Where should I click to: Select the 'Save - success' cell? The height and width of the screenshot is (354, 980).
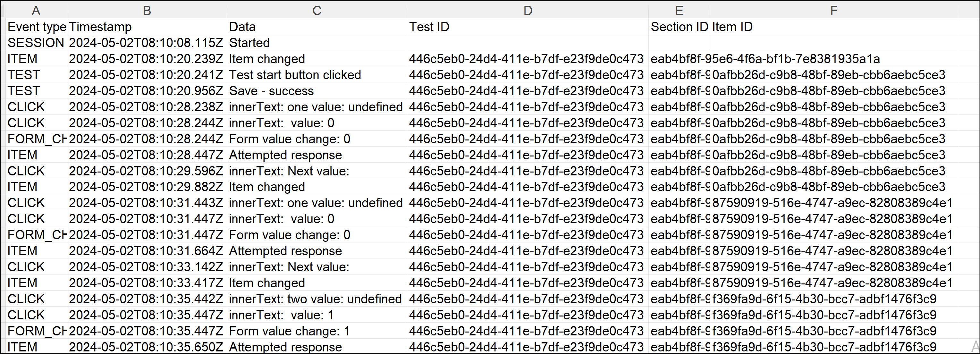pos(317,90)
